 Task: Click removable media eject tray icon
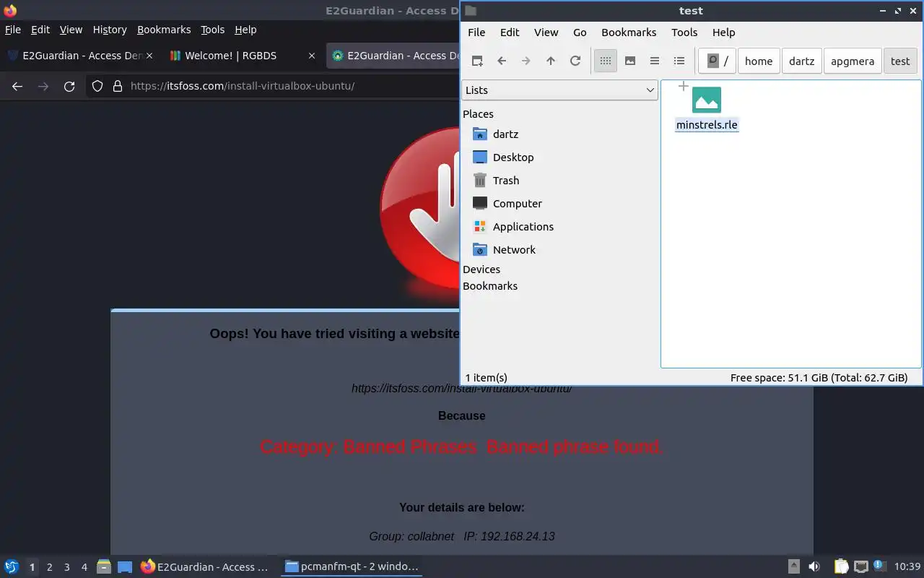click(793, 567)
